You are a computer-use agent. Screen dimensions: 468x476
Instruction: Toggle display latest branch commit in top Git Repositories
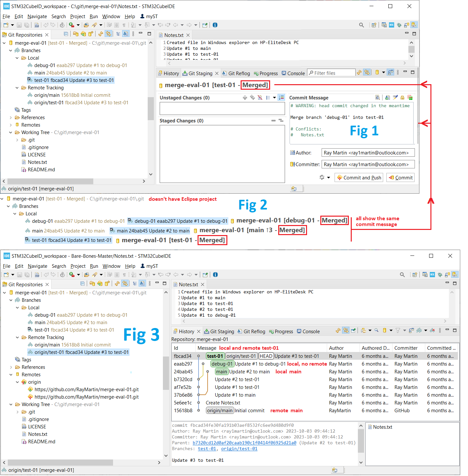(126, 34)
